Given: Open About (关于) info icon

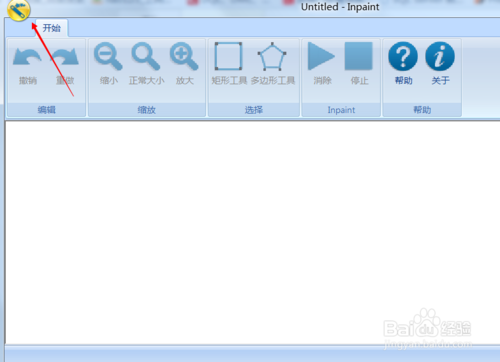Looking at the screenshot, I should (x=440, y=56).
